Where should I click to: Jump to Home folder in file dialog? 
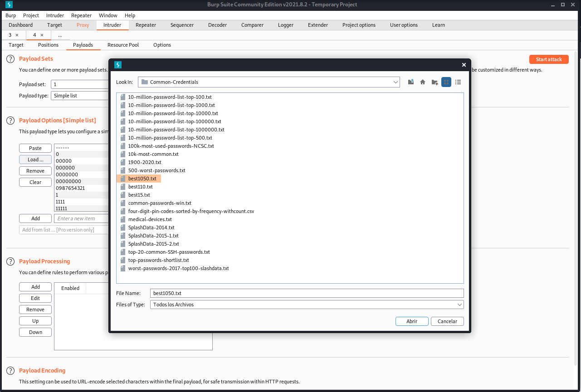point(423,82)
